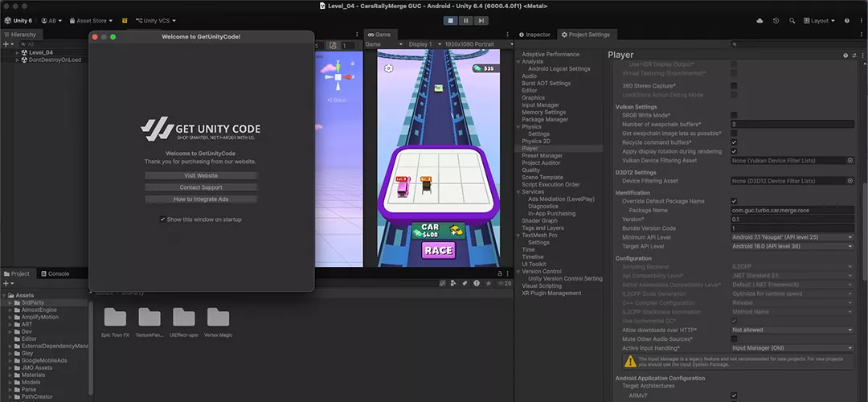Image resolution: width=868 pixels, height=402 pixels.
Task: Click the Step frame button
Action: (481, 20)
